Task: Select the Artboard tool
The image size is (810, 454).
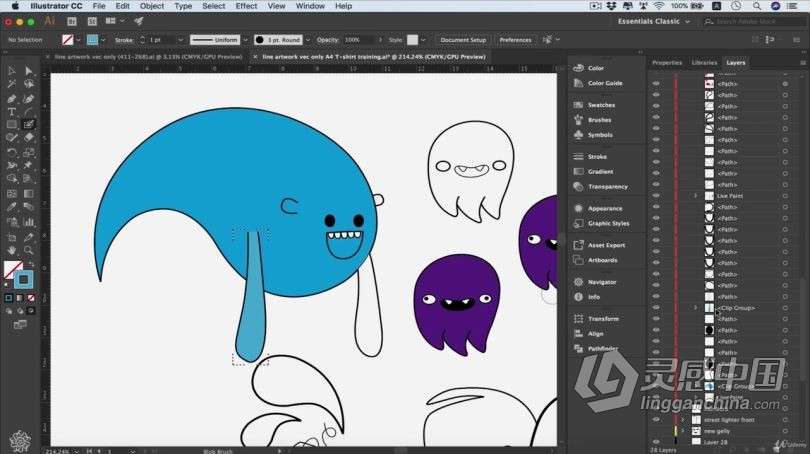Action: 11,237
